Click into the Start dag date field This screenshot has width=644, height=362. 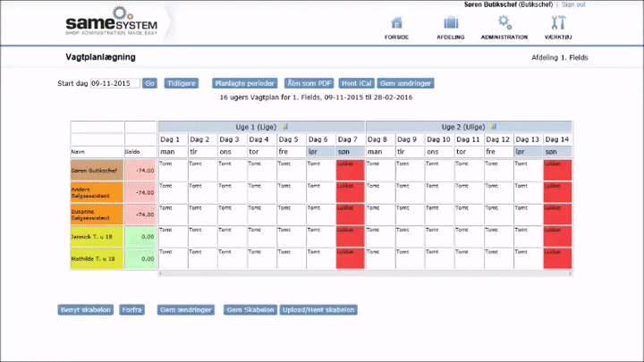(x=114, y=83)
